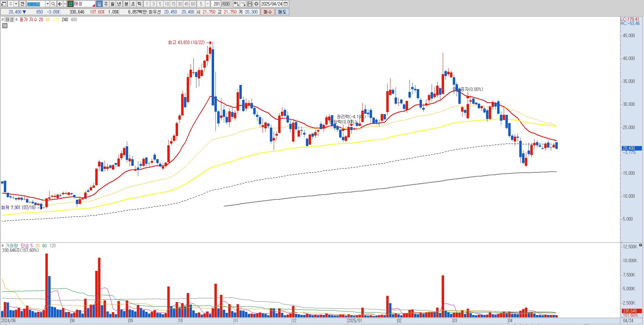Select the 분 minute period
This screenshot has height=325, width=644.
(x=126, y=4)
